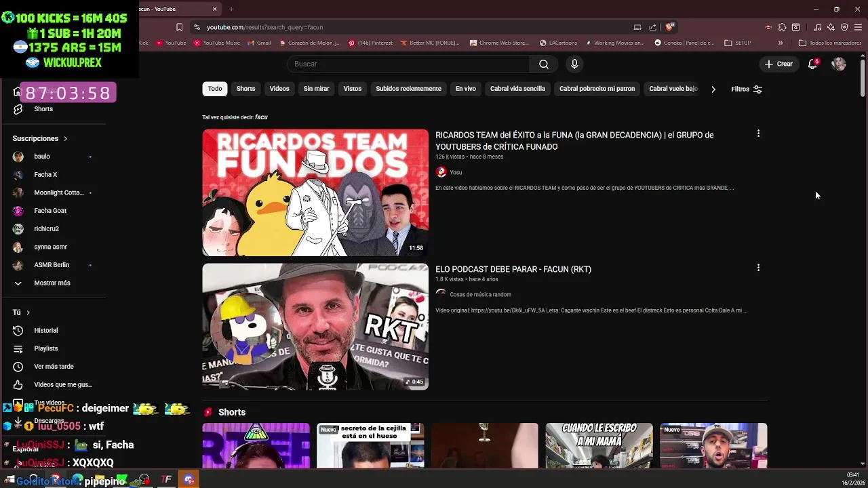
Task: Open the ELO PODCAST DEBE PARAR title
Action: (513, 269)
